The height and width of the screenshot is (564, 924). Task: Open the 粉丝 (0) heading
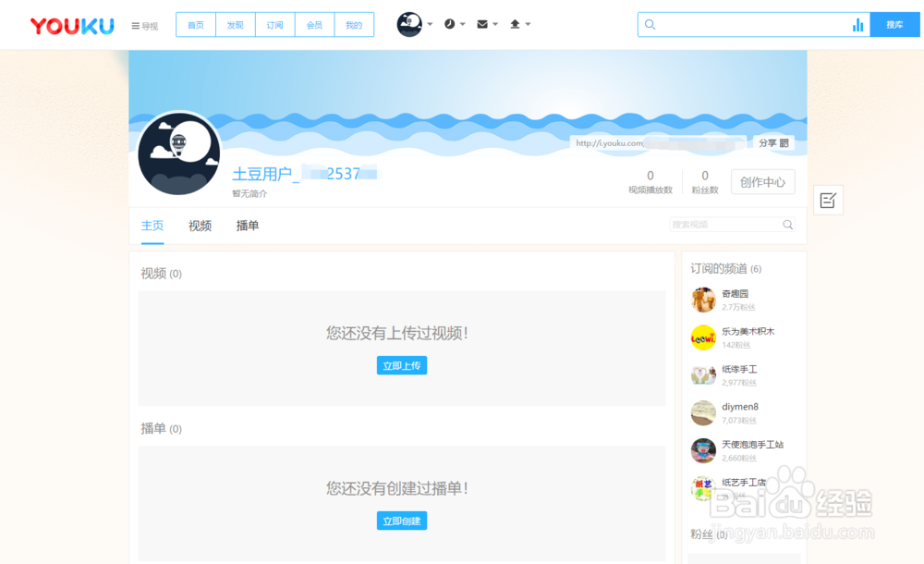tap(709, 534)
